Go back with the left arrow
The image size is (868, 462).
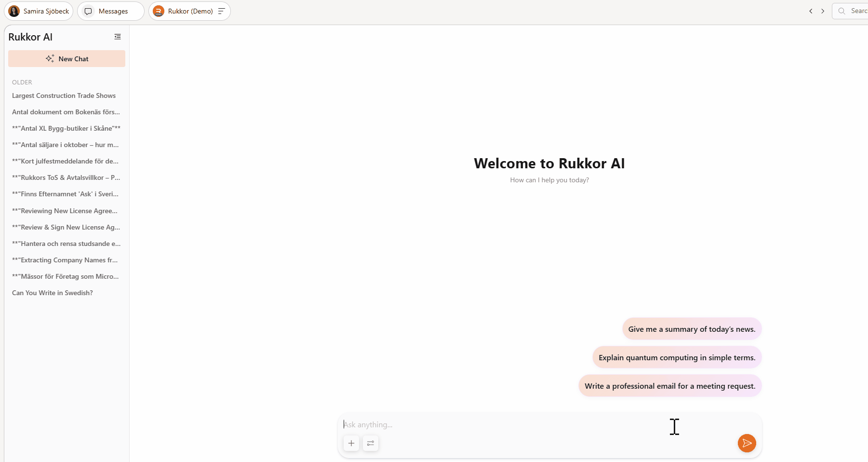click(811, 11)
